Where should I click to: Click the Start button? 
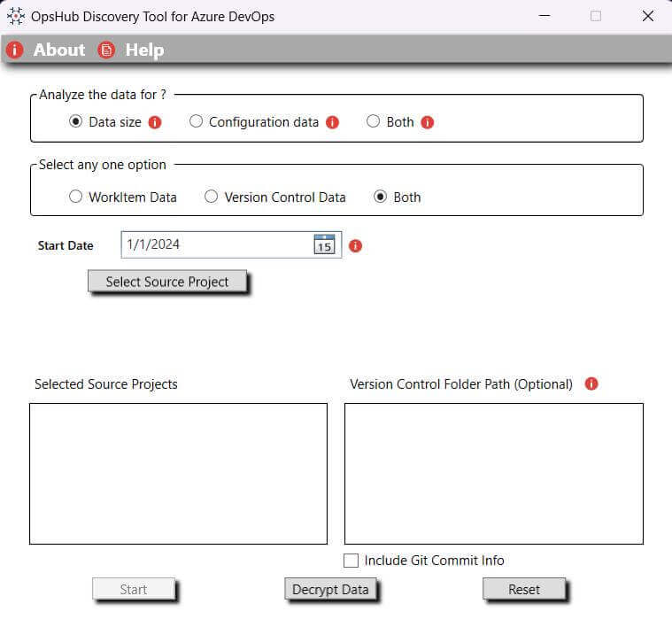click(x=134, y=589)
